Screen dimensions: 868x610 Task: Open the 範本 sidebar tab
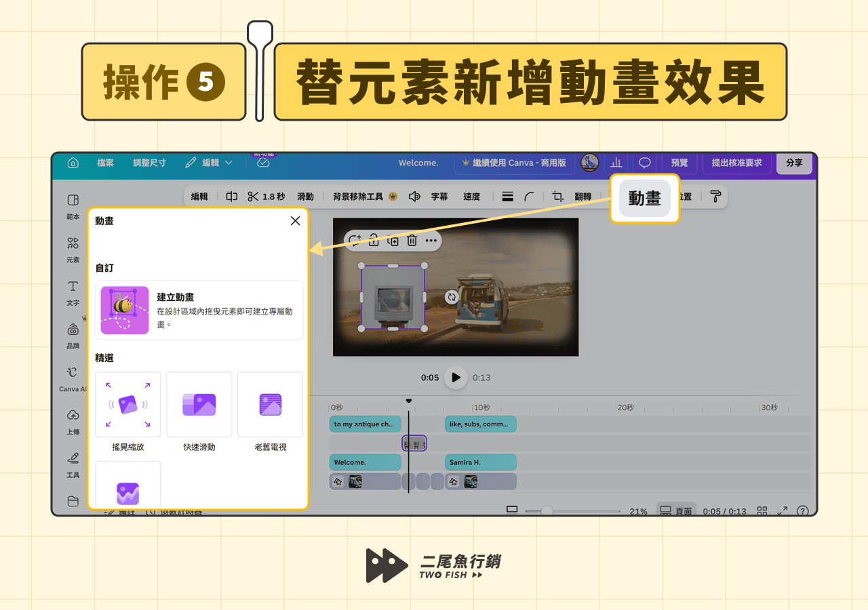pyautogui.click(x=73, y=205)
